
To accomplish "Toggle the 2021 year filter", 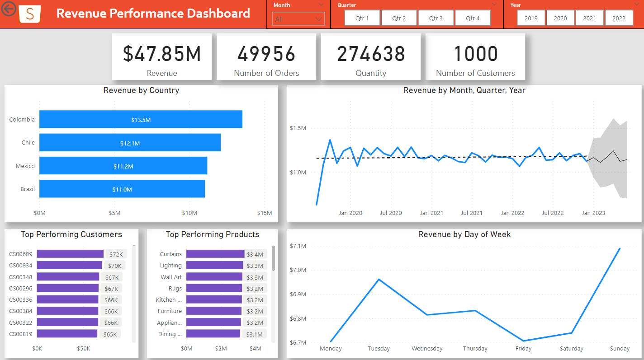I will (590, 18).
